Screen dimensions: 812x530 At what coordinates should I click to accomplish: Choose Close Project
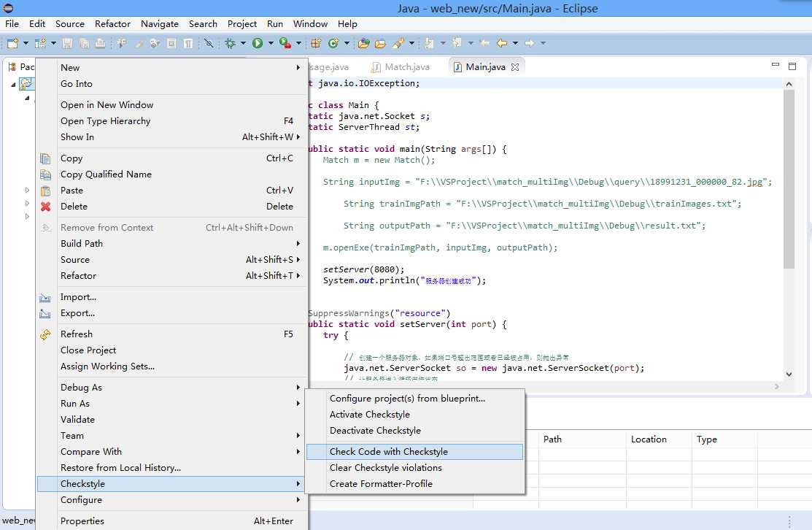[x=171, y=350]
